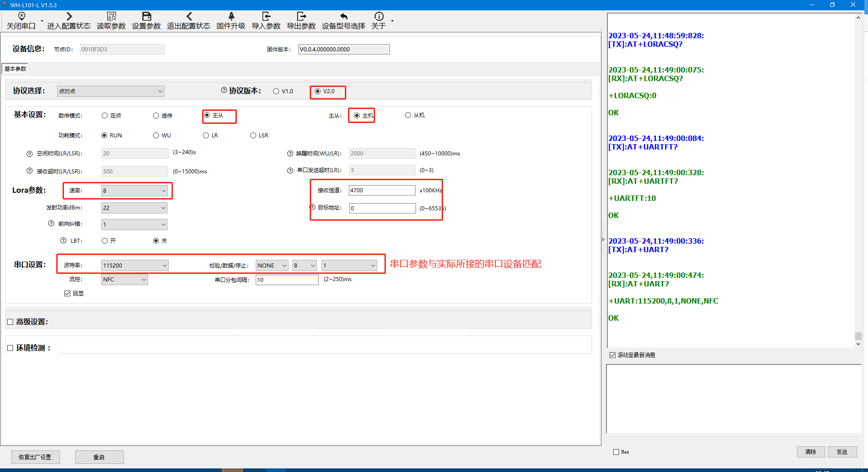Open the 关于 about info icon
Viewport: 868px width, 472px height.
tap(379, 17)
